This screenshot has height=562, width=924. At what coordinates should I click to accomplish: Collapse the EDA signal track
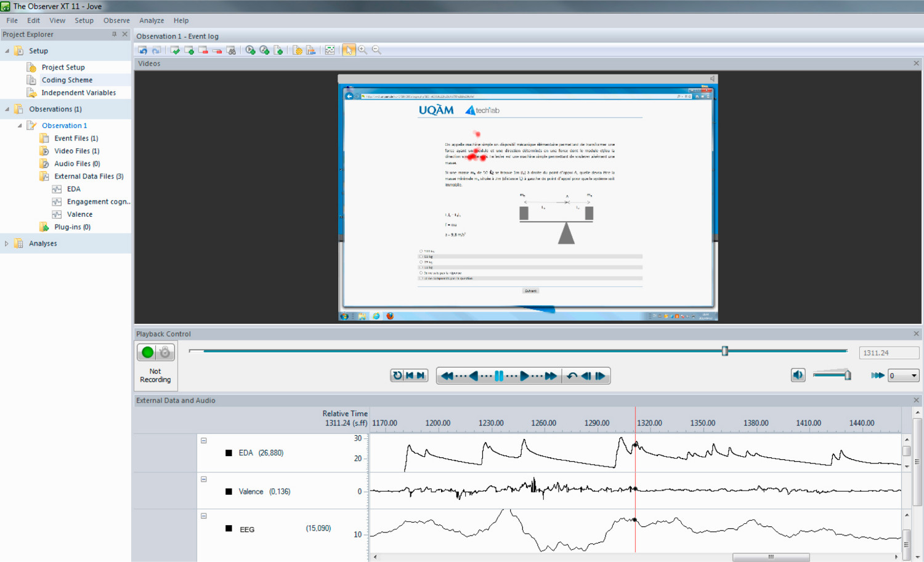pyautogui.click(x=204, y=441)
